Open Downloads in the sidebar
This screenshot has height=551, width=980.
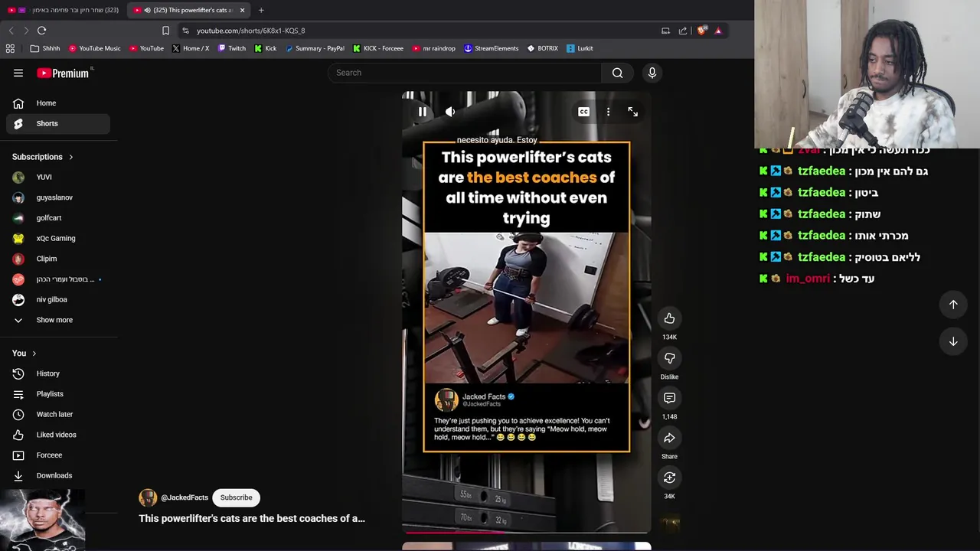point(58,475)
